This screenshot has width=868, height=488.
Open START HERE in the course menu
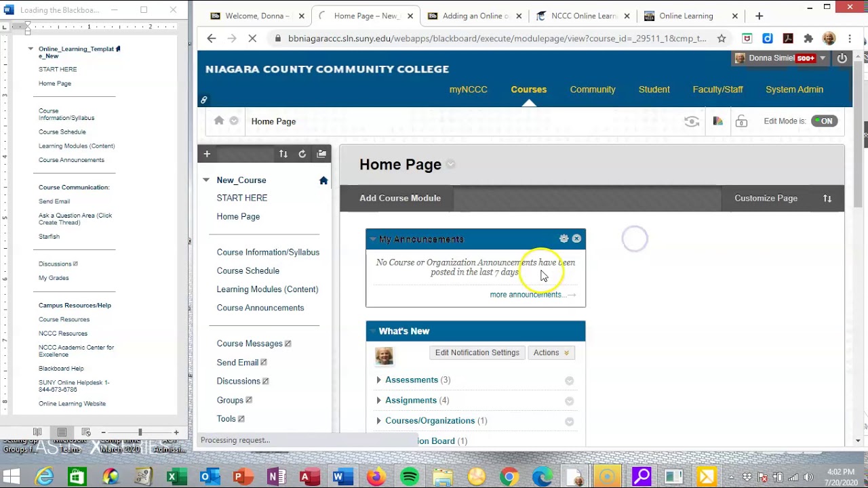242,198
